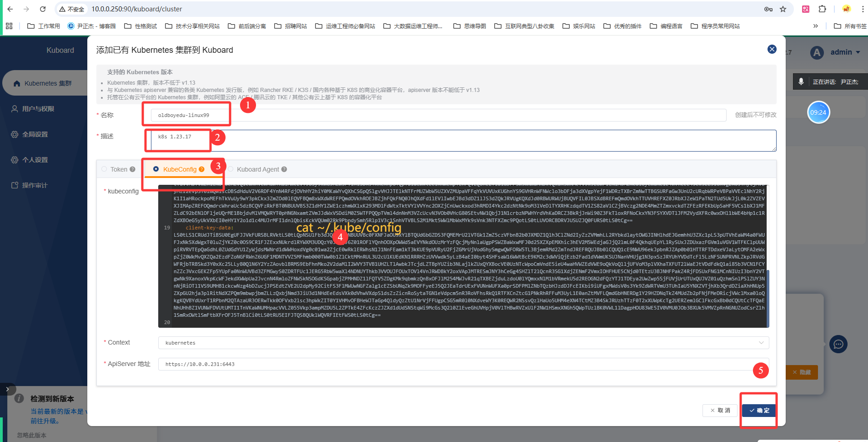Select the Token radio option
The width and height of the screenshot is (868, 442).
pos(104,169)
